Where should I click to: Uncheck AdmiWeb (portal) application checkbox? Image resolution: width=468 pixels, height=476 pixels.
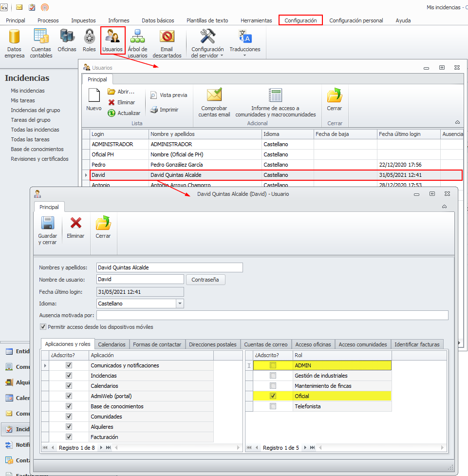(69, 396)
